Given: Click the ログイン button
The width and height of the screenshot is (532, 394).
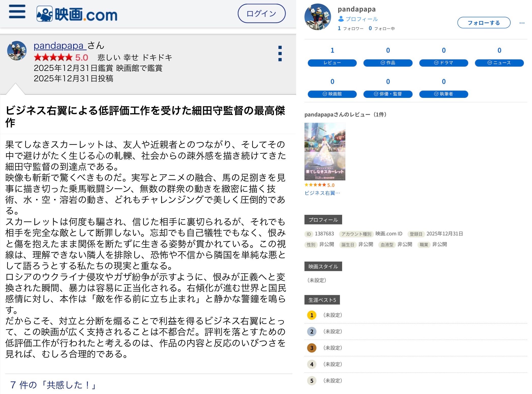Looking at the screenshot, I should point(261,13).
